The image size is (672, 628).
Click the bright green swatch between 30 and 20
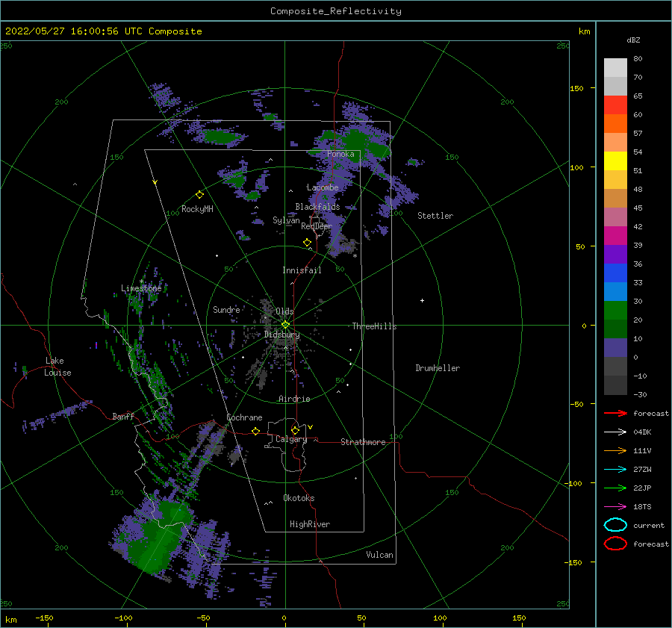(615, 311)
